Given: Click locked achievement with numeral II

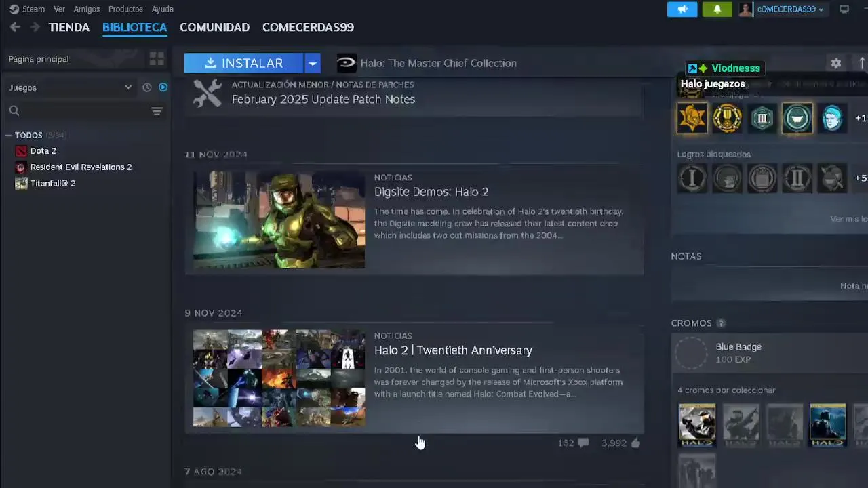Looking at the screenshot, I should [x=797, y=179].
